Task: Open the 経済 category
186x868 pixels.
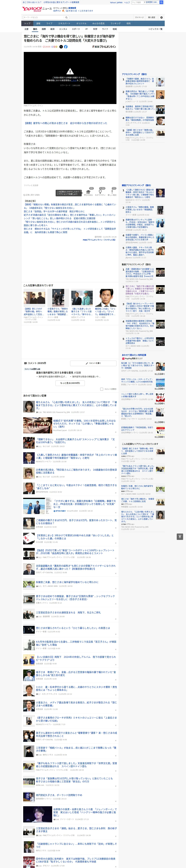Action: point(52,29)
